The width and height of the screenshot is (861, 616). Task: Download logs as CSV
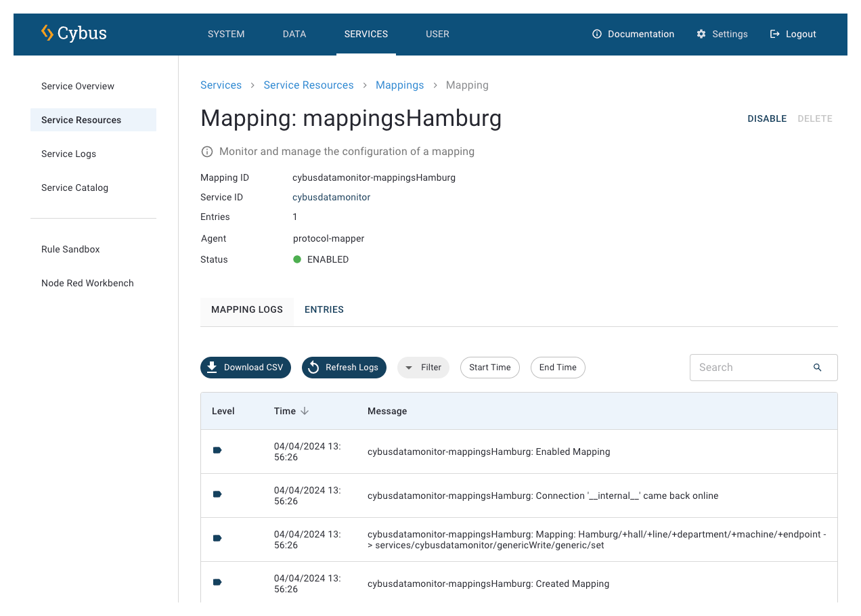pos(246,368)
